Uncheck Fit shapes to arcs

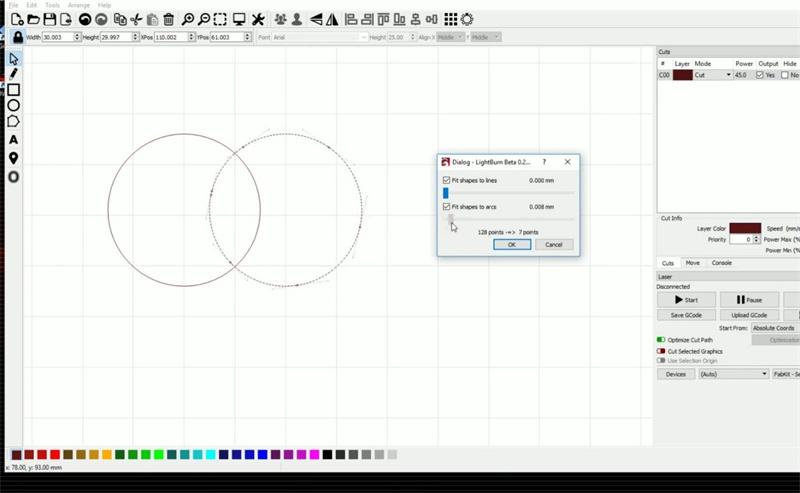tap(446, 207)
